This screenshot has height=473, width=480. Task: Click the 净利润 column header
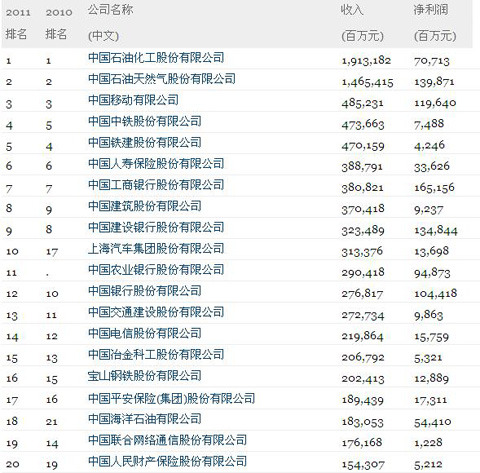pyautogui.click(x=431, y=10)
